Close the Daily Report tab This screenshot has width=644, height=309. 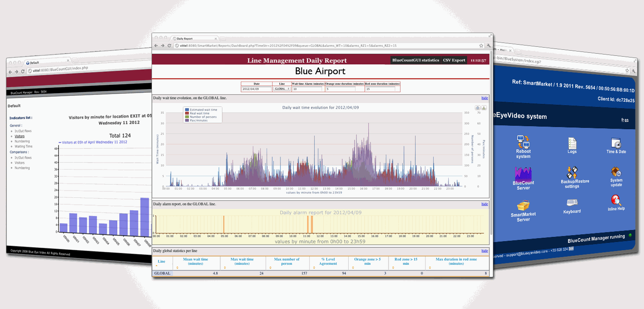216,39
